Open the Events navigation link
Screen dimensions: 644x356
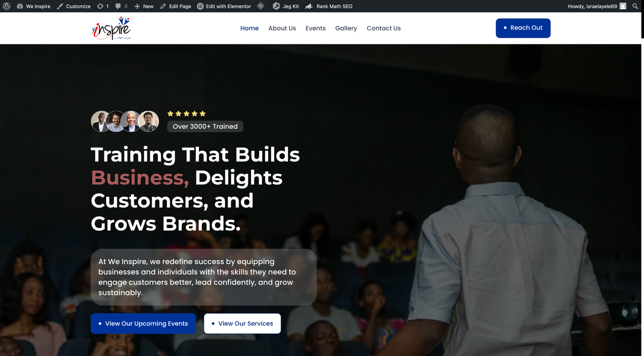click(316, 28)
